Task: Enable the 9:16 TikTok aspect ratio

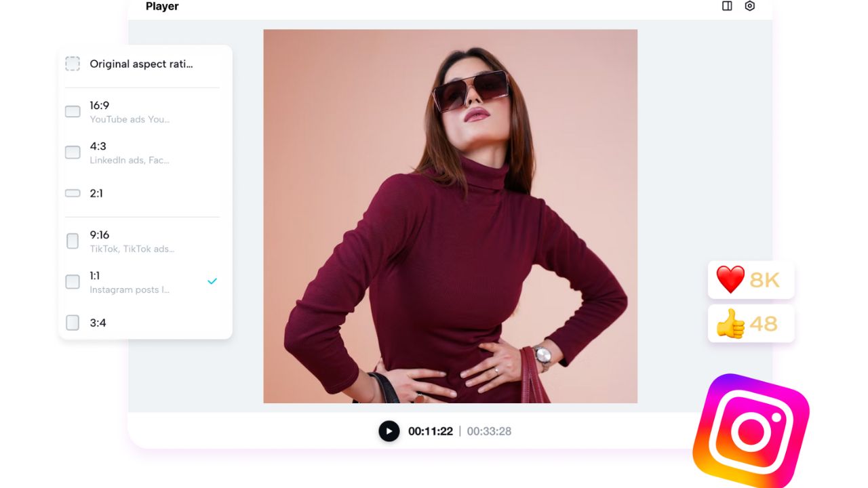Action: (73, 241)
